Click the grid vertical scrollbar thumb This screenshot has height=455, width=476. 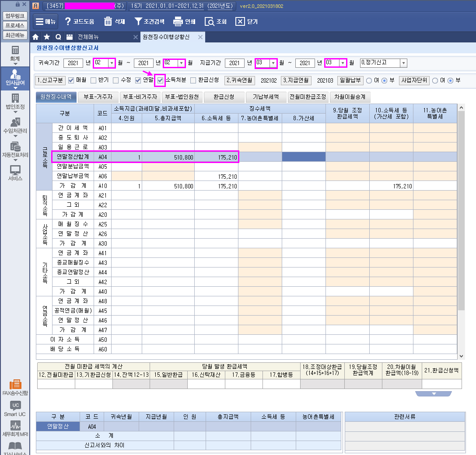pyautogui.click(x=461, y=211)
